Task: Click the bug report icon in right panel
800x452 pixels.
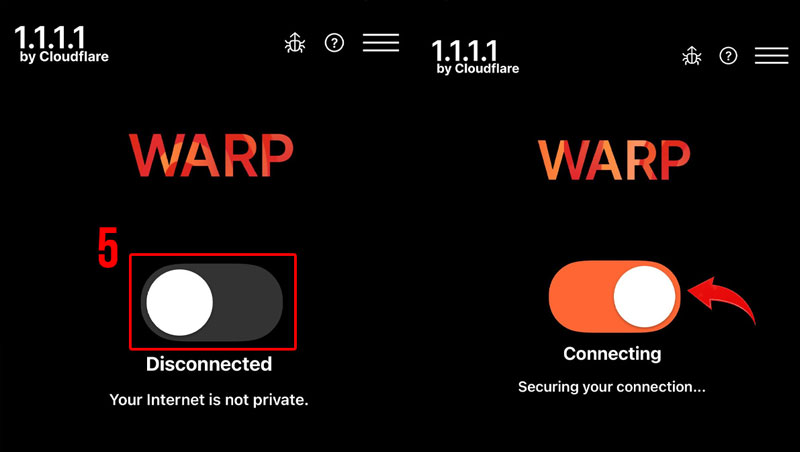Action: pos(692,56)
